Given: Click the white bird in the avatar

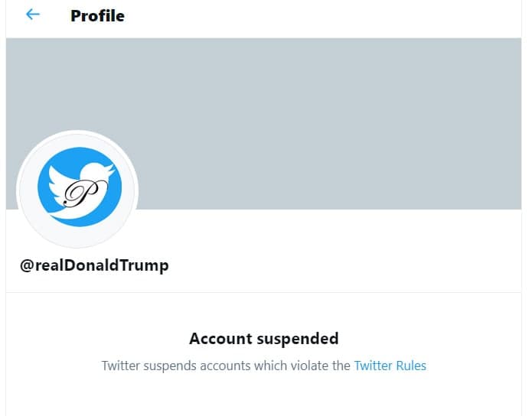Looking at the screenshot, I should (x=90, y=177).
